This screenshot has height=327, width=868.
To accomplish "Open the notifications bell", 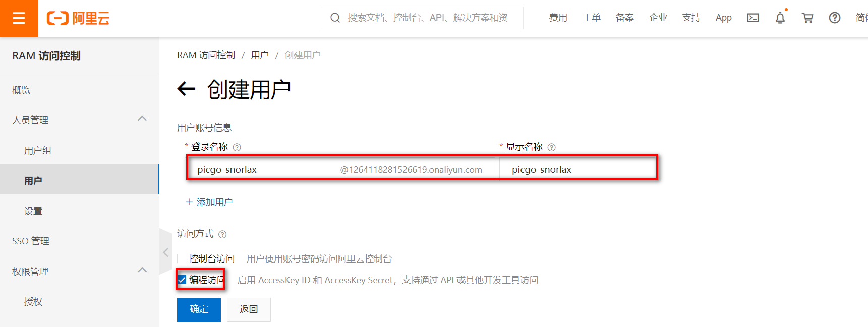I will (780, 18).
